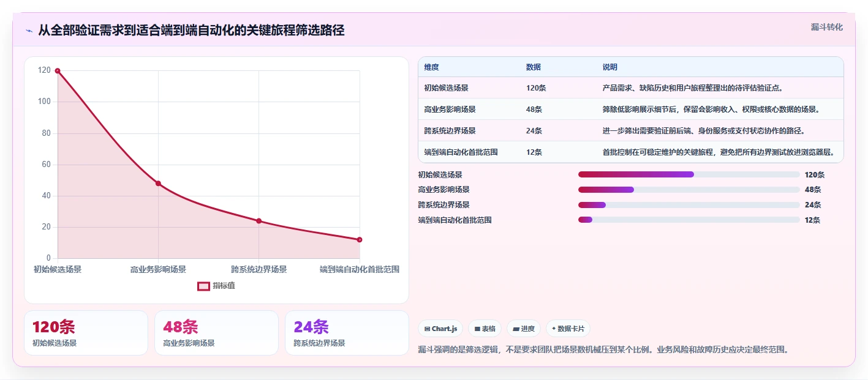Click the table icon in the 表格 chip

point(477,329)
